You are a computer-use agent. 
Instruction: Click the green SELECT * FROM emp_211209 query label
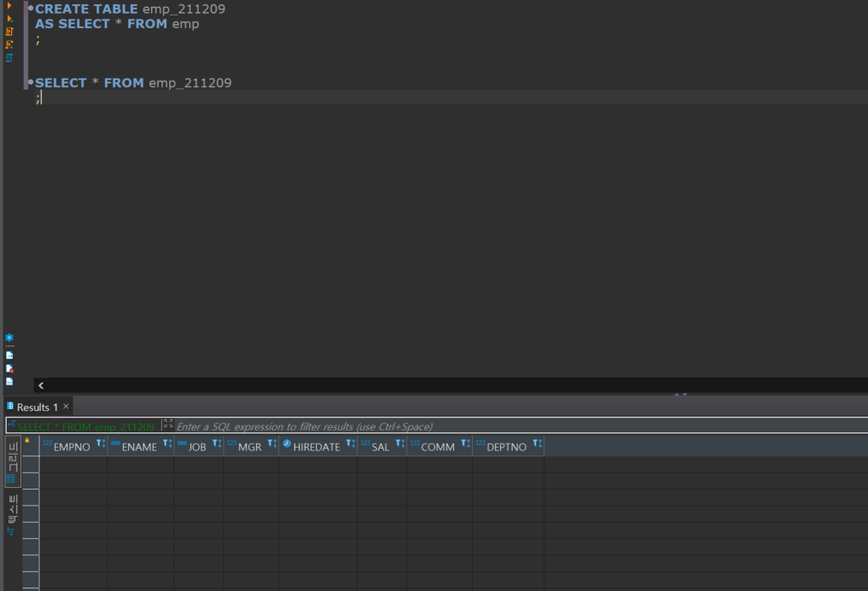click(86, 427)
